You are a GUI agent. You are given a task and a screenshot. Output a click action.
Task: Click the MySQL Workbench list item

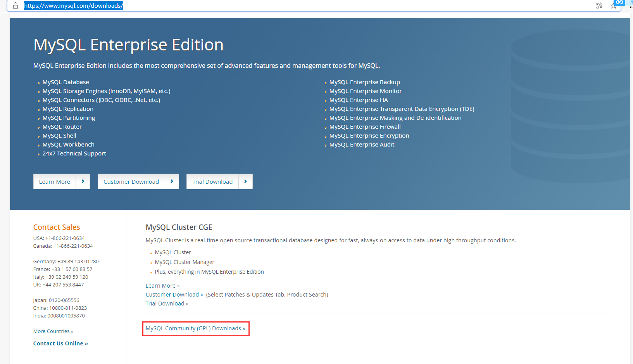click(x=69, y=145)
